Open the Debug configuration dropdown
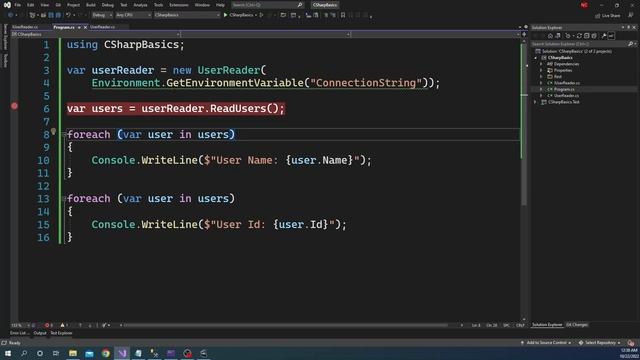The width and height of the screenshot is (640, 360). tap(102, 15)
